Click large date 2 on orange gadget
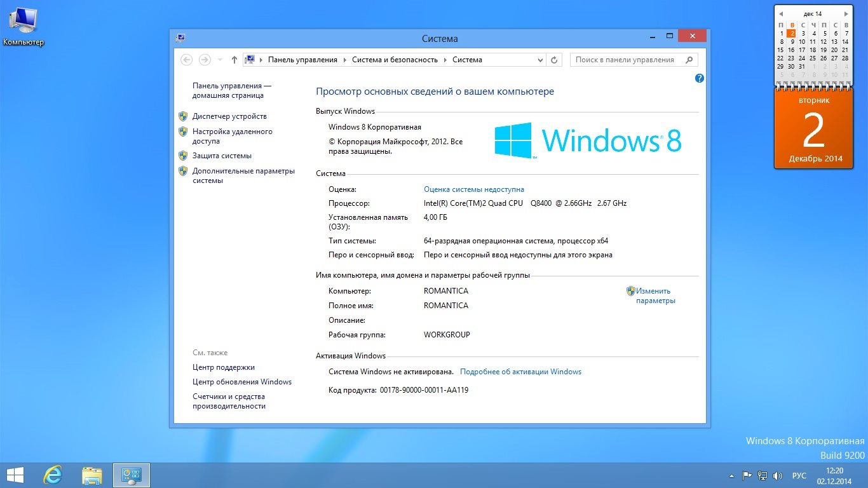This screenshot has height=488, width=868. [x=813, y=130]
